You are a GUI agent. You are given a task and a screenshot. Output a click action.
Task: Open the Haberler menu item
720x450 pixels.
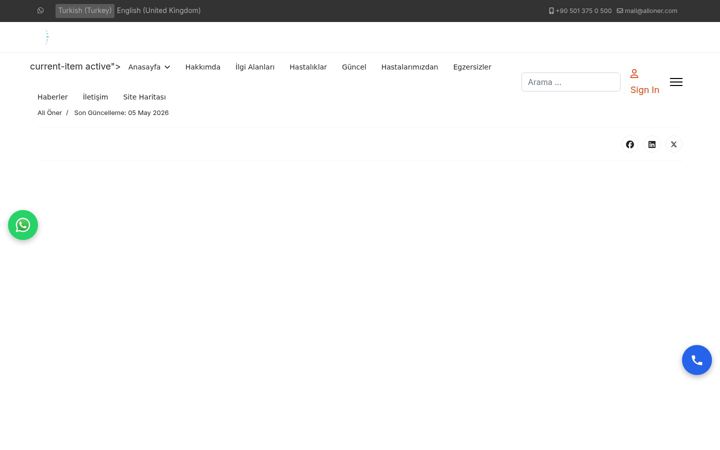pos(52,97)
